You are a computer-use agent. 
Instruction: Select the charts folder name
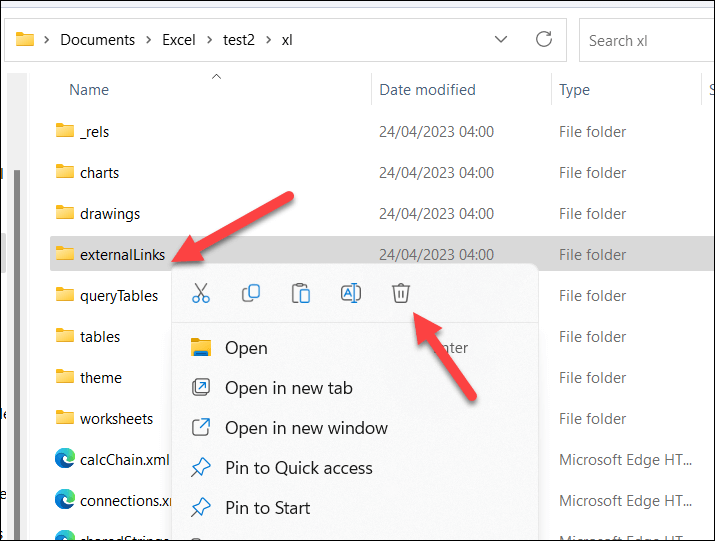pos(99,173)
